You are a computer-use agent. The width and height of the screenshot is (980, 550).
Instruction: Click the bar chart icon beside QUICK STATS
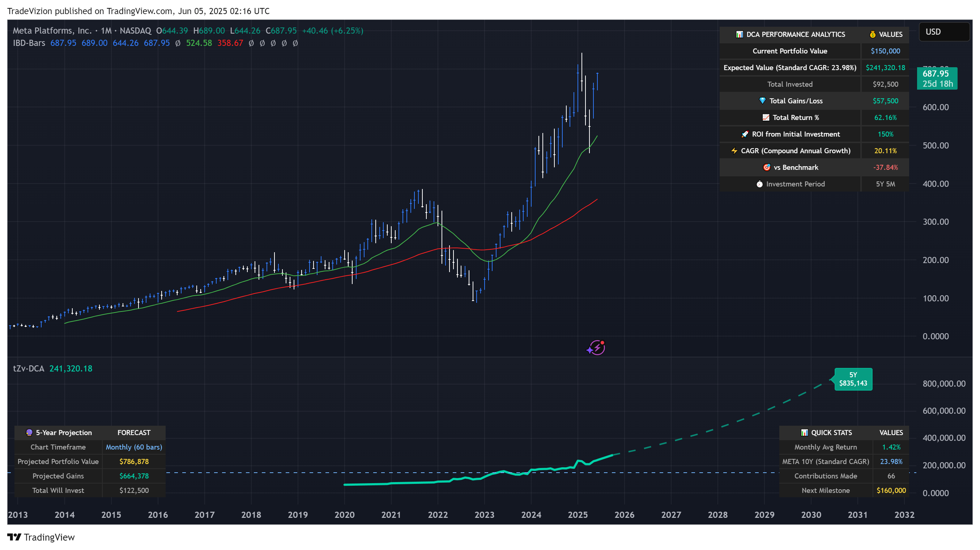tap(804, 433)
